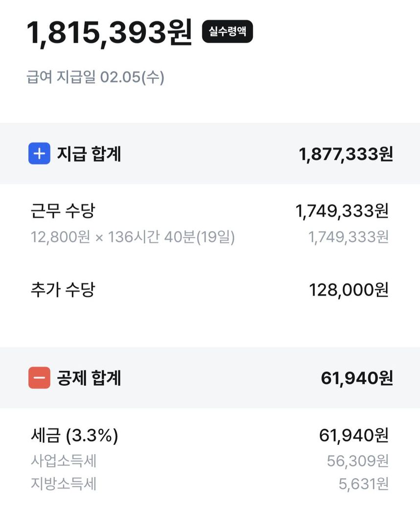The height and width of the screenshot is (509, 420).
Task: Click the gray 1,749,333원 sub-amount
Action: 348,237
